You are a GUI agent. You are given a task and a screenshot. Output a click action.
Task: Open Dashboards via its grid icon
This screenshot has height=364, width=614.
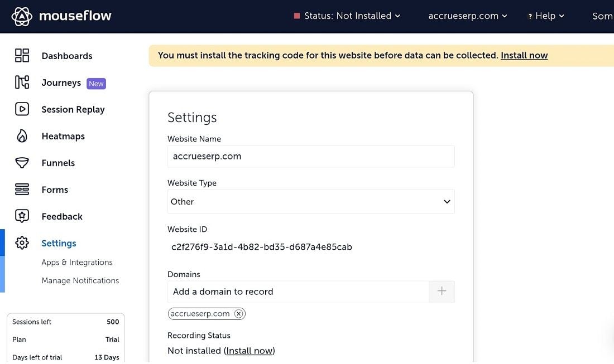pos(22,55)
